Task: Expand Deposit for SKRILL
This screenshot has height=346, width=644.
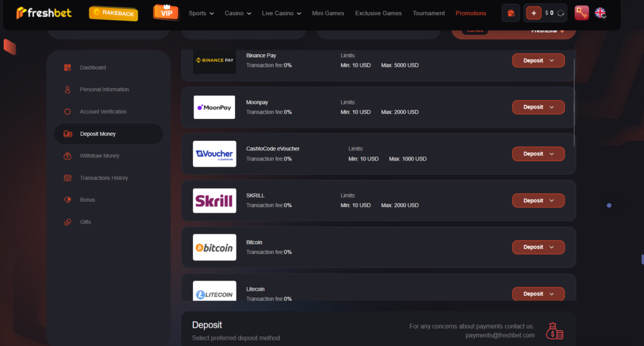Action: tap(538, 201)
